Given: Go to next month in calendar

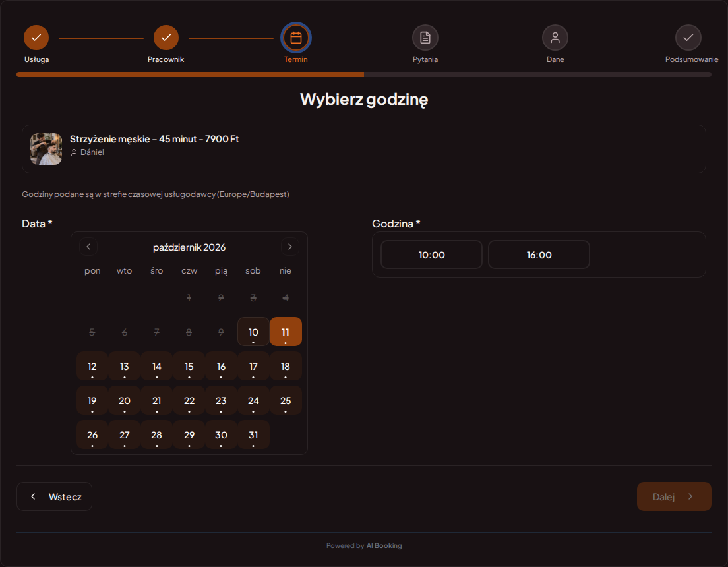Looking at the screenshot, I should point(290,247).
